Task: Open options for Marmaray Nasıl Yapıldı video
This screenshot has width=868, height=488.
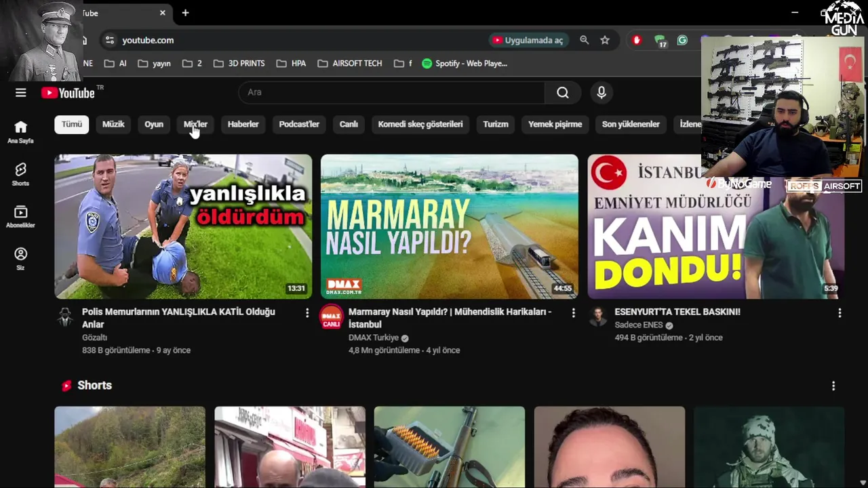Action: pos(573,312)
